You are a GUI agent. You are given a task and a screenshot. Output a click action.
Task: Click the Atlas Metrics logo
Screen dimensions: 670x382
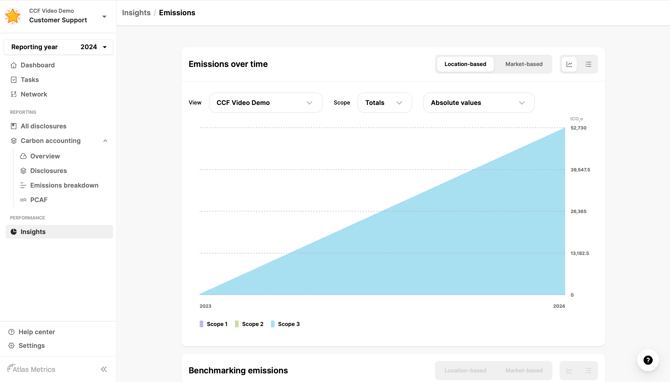[31, 369]
